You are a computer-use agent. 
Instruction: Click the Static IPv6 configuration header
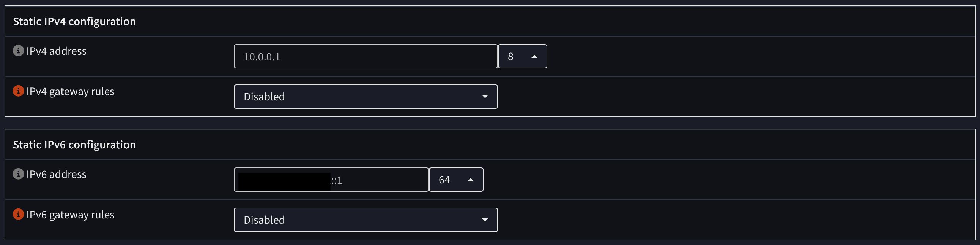coord(74,145)
